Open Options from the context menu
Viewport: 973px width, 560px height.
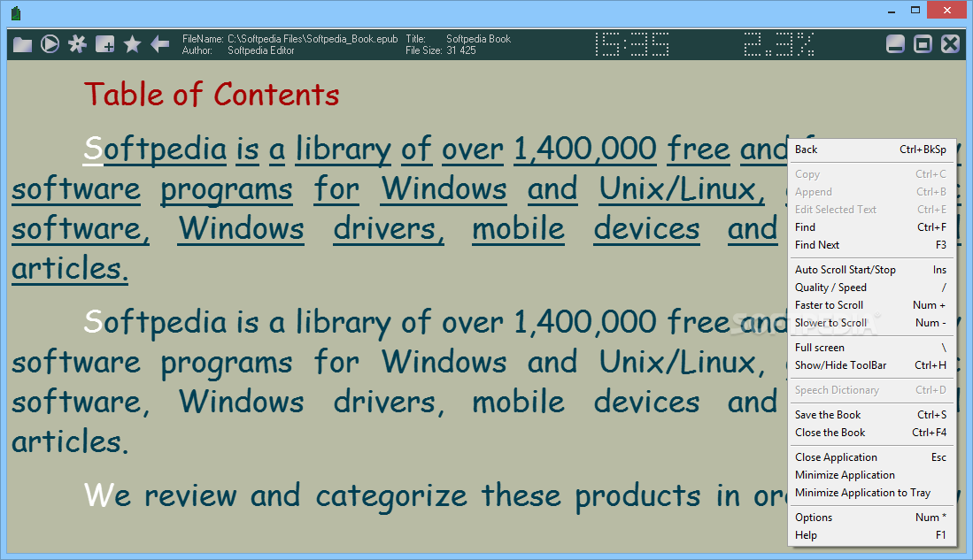click(x=870, y=518)
